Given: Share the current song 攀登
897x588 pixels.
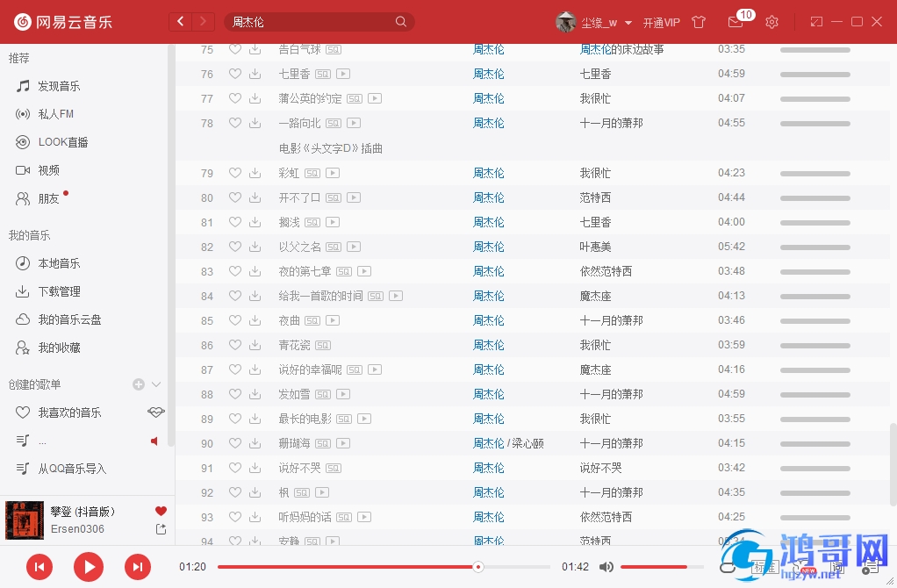Looking at the screenshot, I should [x=161, y=529].
